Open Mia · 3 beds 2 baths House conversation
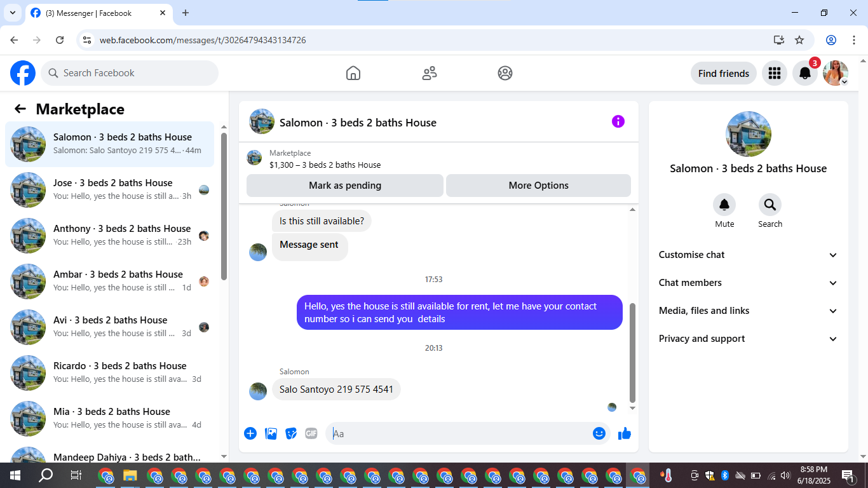Viewport: 868px width, 488px height. pyautogui.click(x=109, y=419)
